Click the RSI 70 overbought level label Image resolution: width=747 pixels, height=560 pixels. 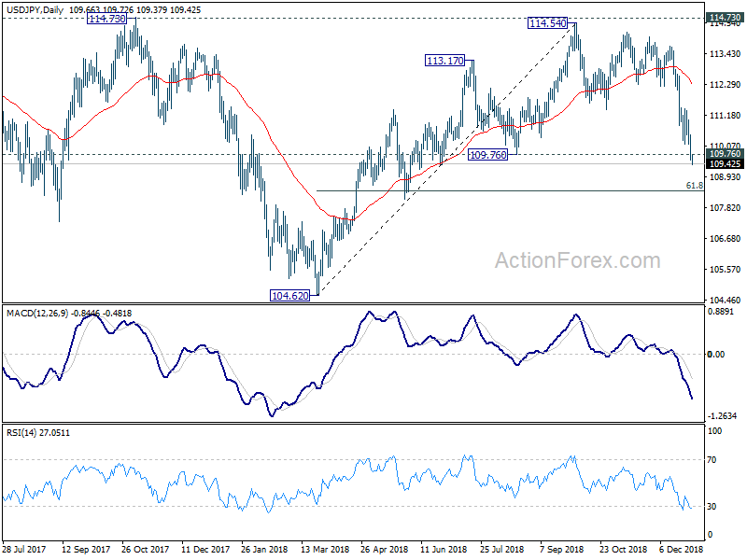(712, 460)
